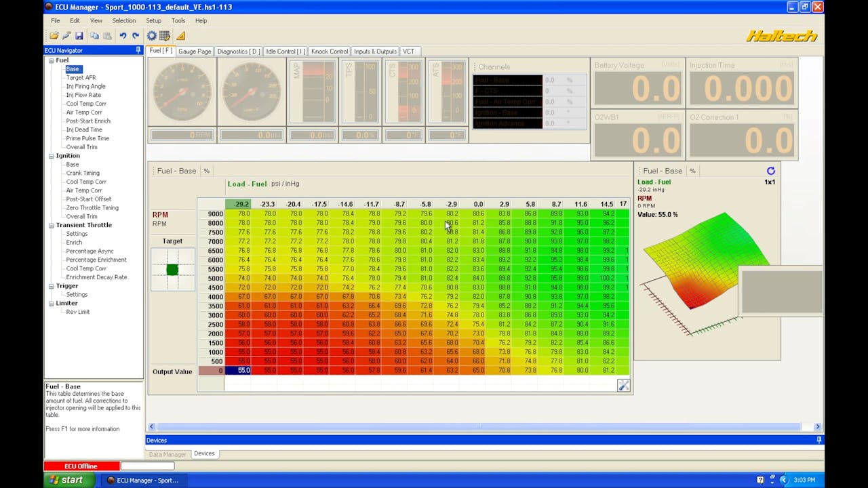
Task: Click the Undo arrow icon
Action: 123,35
